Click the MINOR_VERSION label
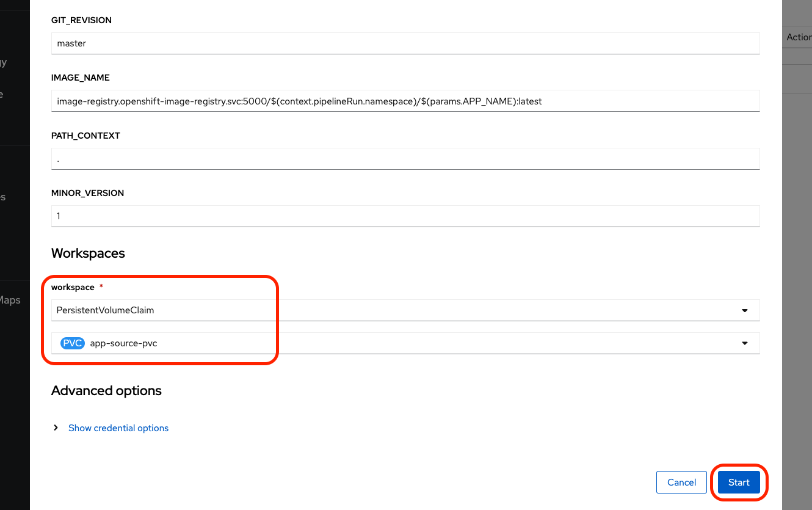 87,193
